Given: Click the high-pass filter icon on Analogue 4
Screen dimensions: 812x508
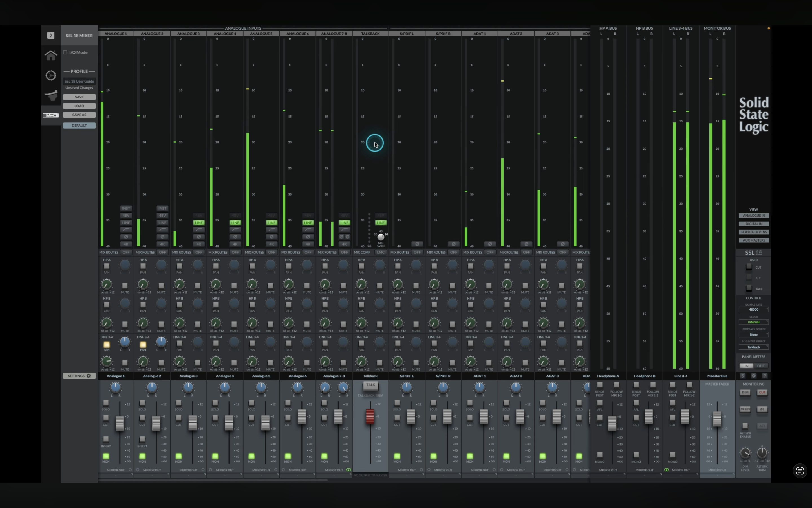Looking at the screenshot, I should (235, 230).
